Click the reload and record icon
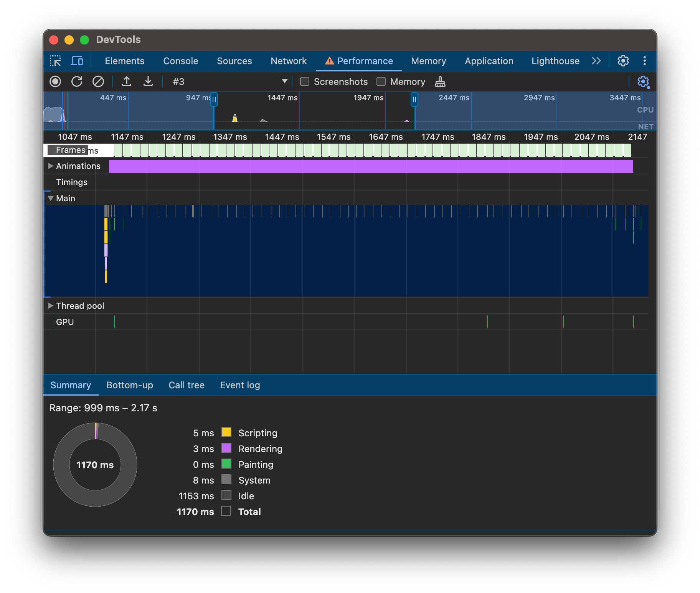 (x=77, y=81)
